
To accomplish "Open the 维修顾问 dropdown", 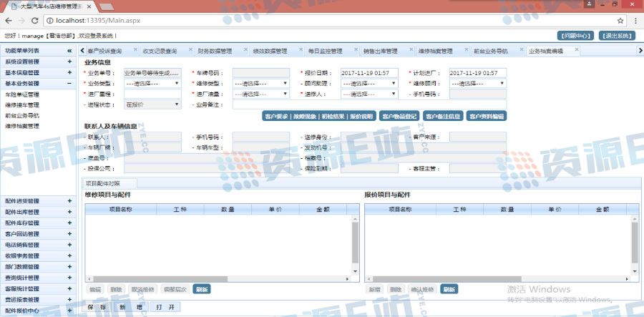I will (x=477, y=83).
